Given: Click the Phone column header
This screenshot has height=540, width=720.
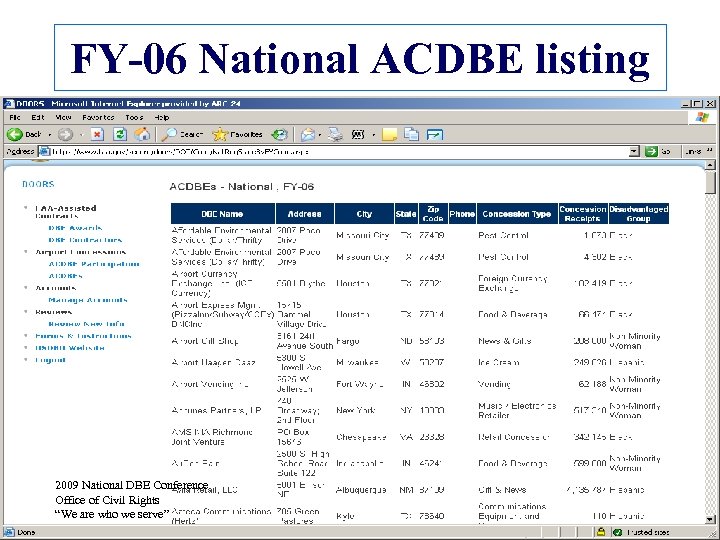Looking at the screenshot, I should point(462,214).
